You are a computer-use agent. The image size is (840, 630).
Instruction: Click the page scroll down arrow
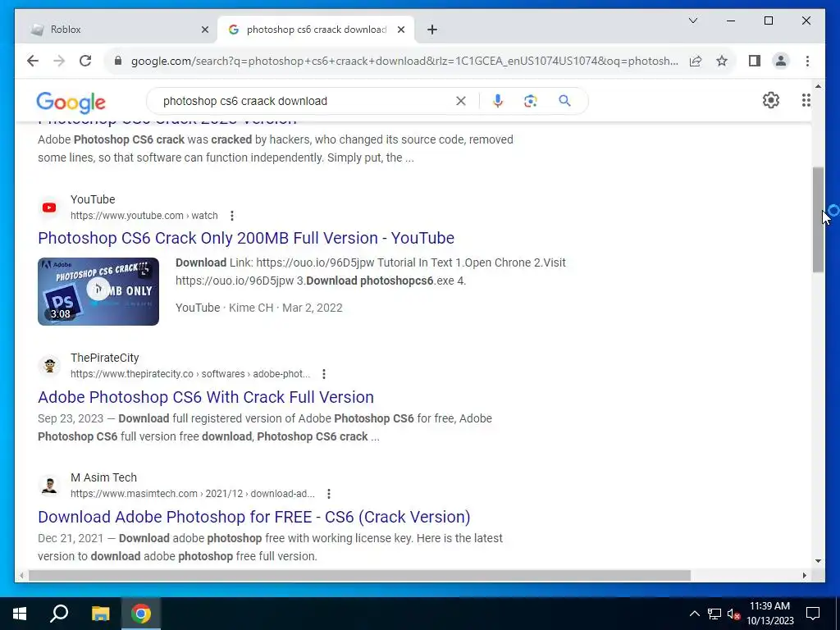[x=818, y=561]
